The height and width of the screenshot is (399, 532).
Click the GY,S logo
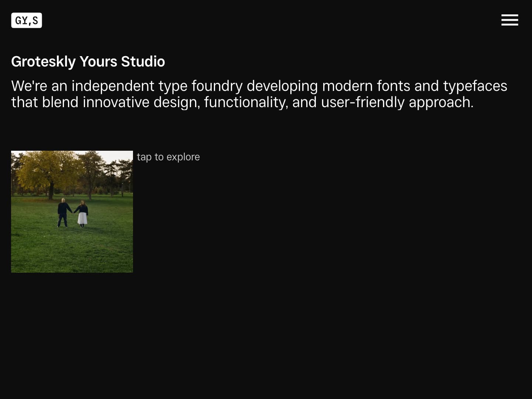(x=27, y=20)
